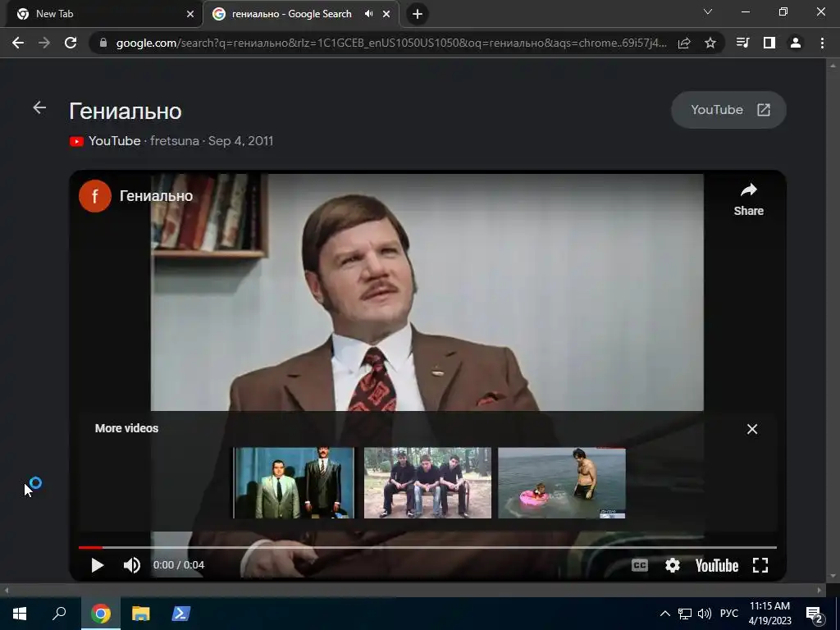Open the notification center
Viewport: 840px width, 630px height.
(x=815, y=614)
